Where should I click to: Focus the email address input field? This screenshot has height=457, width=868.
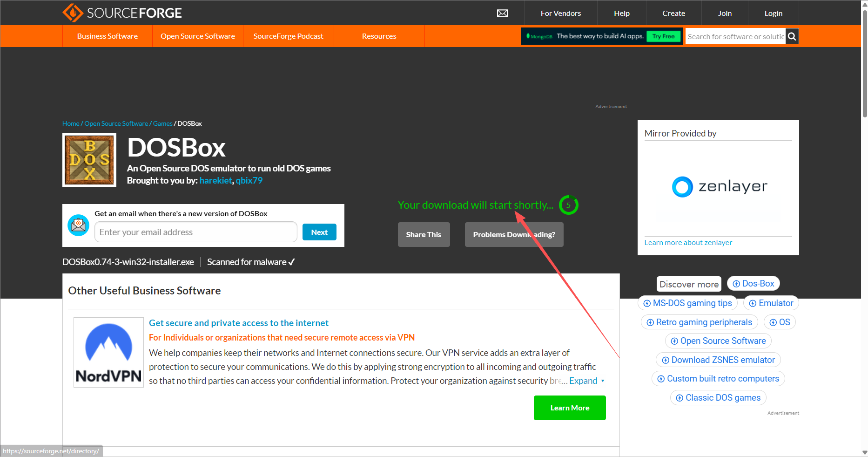[x=195, y=232]
